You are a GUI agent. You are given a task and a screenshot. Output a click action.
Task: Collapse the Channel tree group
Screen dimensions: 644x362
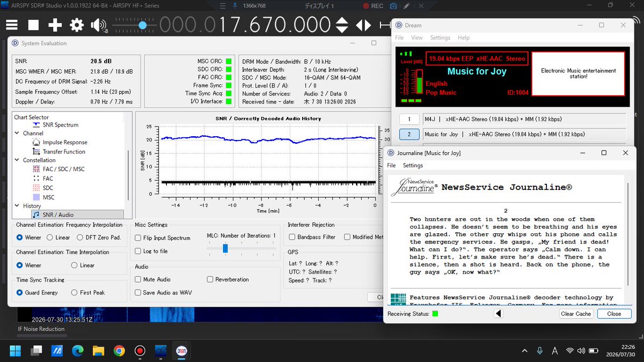pyautogui.click(x=18, y=134)
